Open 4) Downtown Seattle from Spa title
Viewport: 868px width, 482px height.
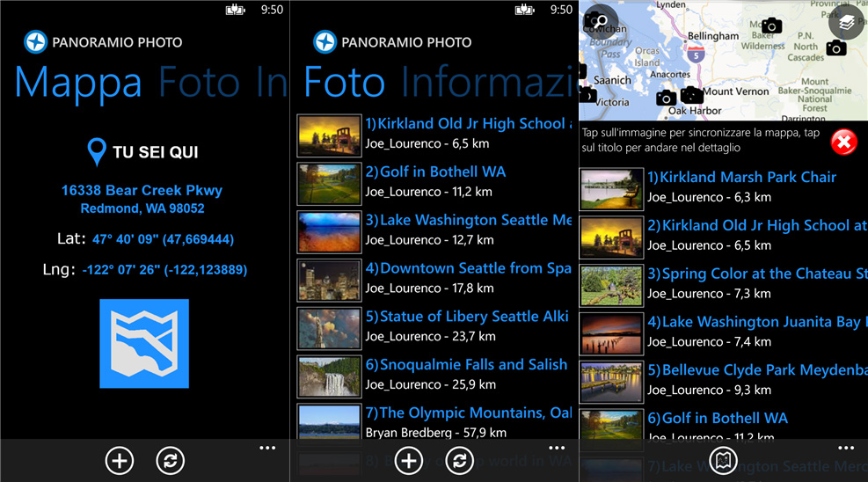click(469, 268)
